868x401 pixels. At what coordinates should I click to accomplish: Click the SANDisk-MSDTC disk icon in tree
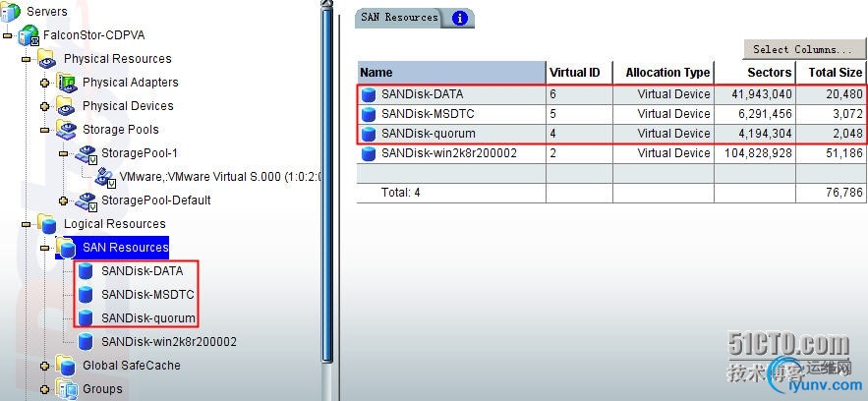tap(86, 295)
